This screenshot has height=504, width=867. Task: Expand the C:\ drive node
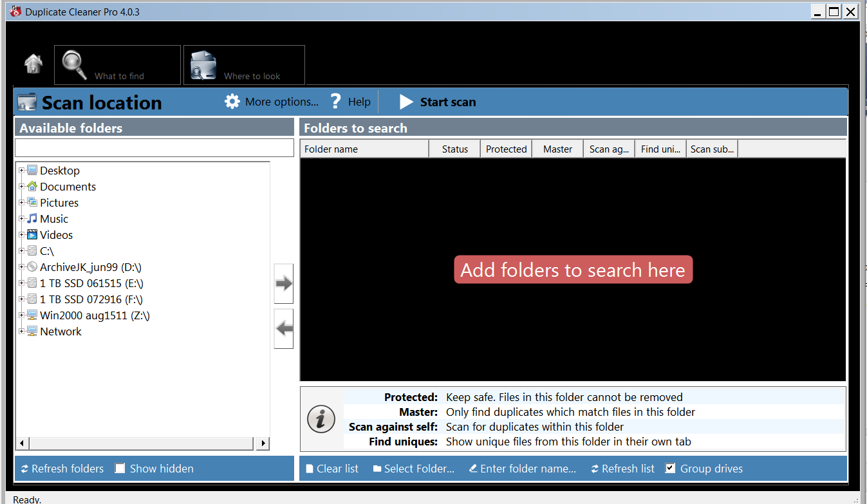22,251
